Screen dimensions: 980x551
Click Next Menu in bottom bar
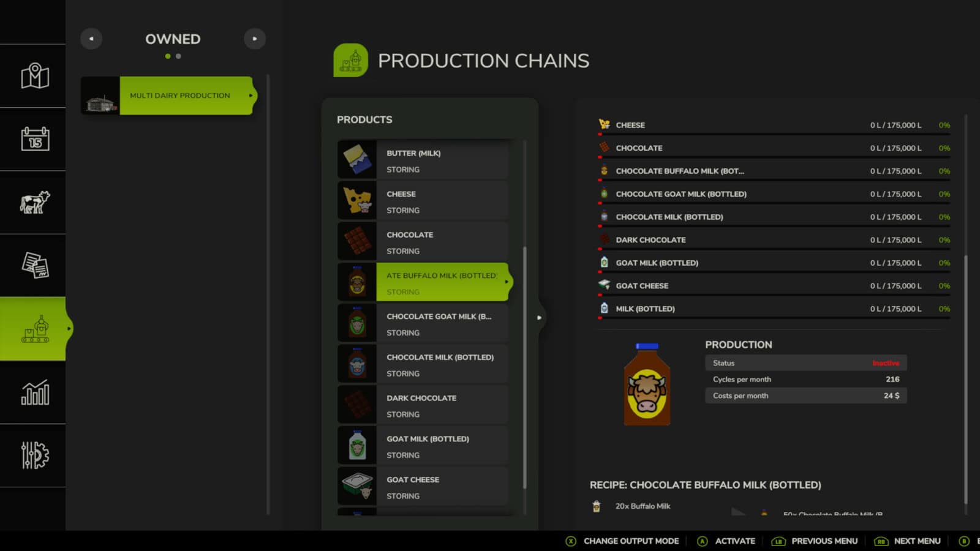point(908,541)
